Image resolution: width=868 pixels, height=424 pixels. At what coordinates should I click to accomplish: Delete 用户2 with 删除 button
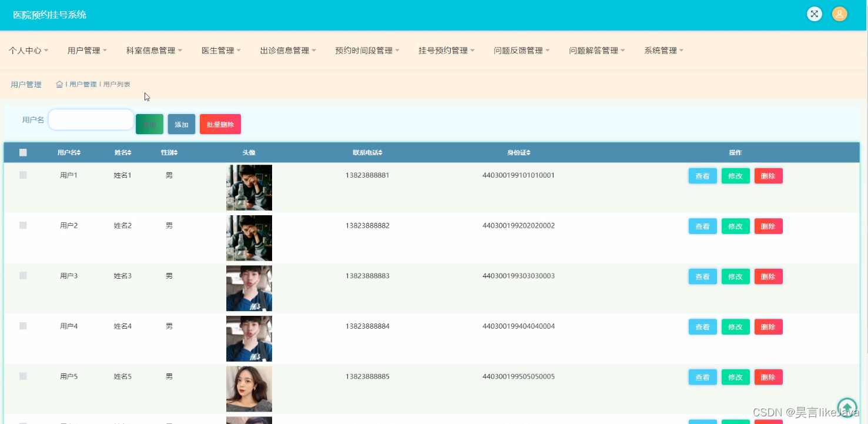[x=769, y=226]
